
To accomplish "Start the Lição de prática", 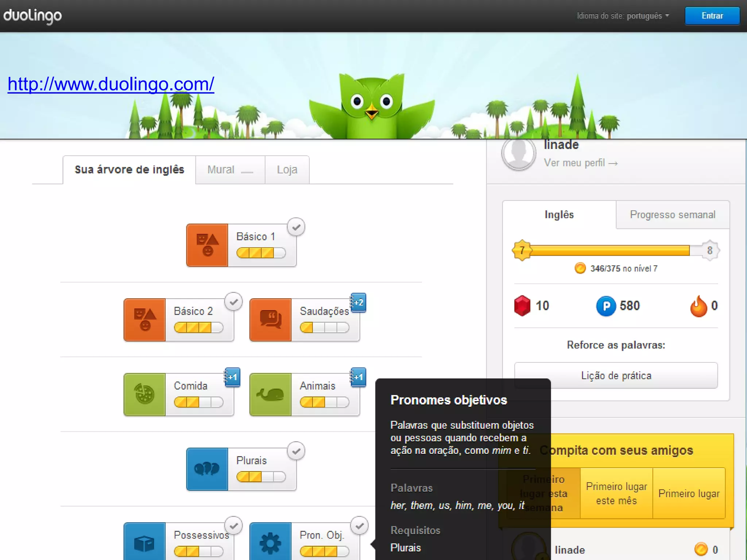I will [x=616, y=376].
